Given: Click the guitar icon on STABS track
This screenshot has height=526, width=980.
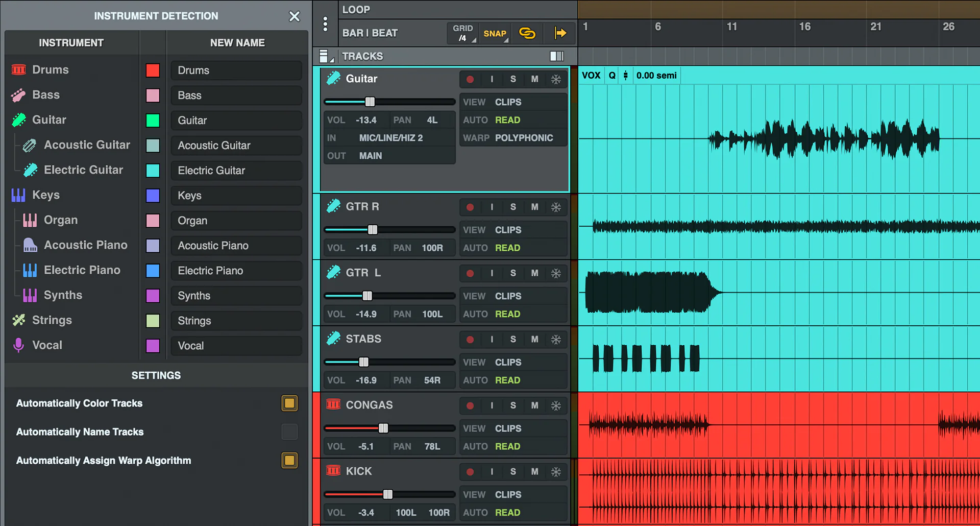Looking at the screenshot, I should click(333, 339).
